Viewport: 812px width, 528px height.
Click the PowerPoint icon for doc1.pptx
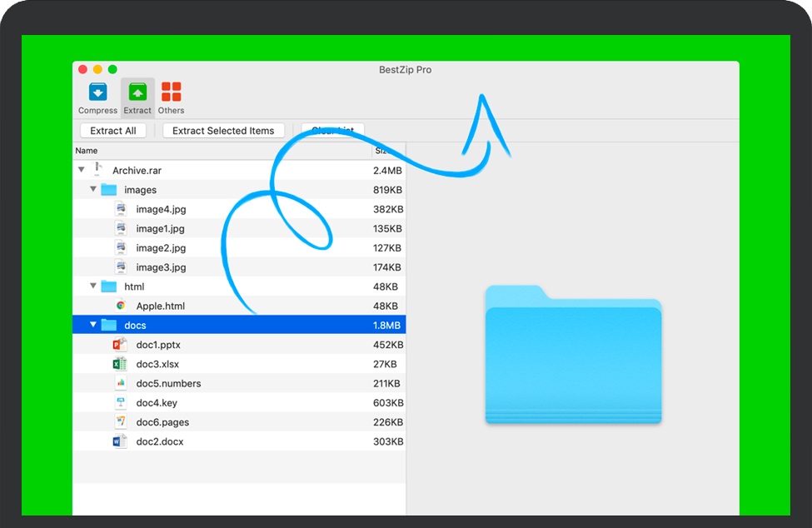120,345
